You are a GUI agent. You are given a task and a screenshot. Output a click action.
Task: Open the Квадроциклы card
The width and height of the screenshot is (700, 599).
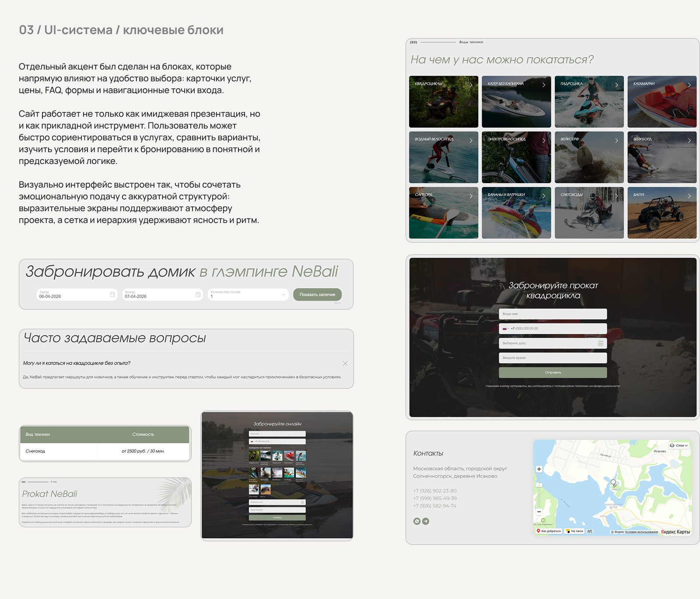(444, 102)
